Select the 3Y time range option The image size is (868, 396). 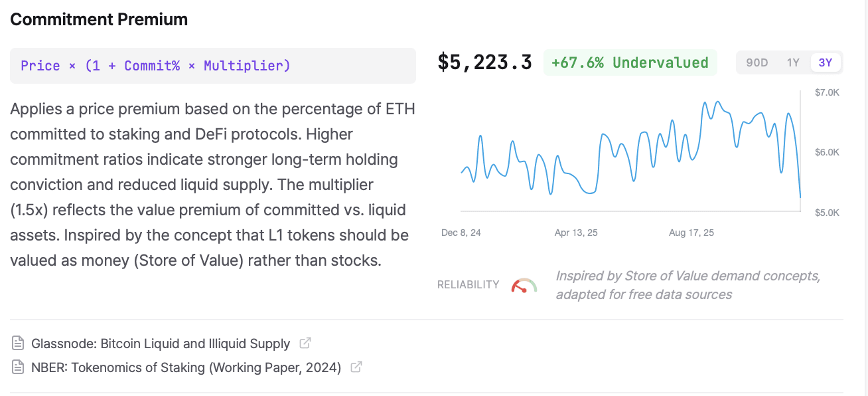pos(826,63)
